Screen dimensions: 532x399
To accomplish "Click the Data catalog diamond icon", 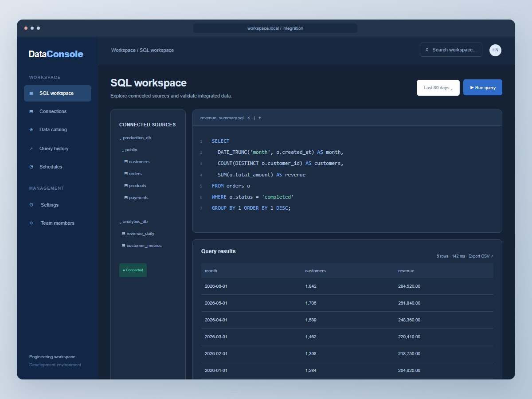I will click(x=31, y=130).
